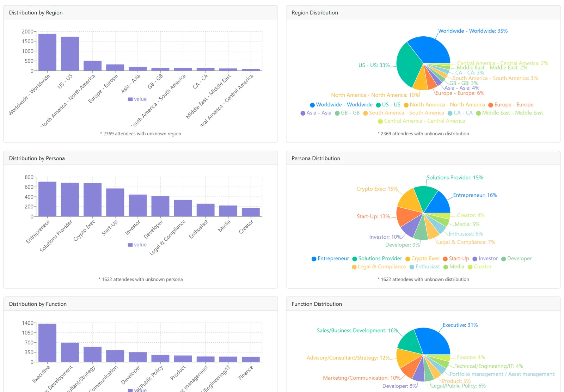Screen dimensions: 564x392
Task: Toggle Start-Up legend item under Persona pie
Action: [x=456, y=258]
